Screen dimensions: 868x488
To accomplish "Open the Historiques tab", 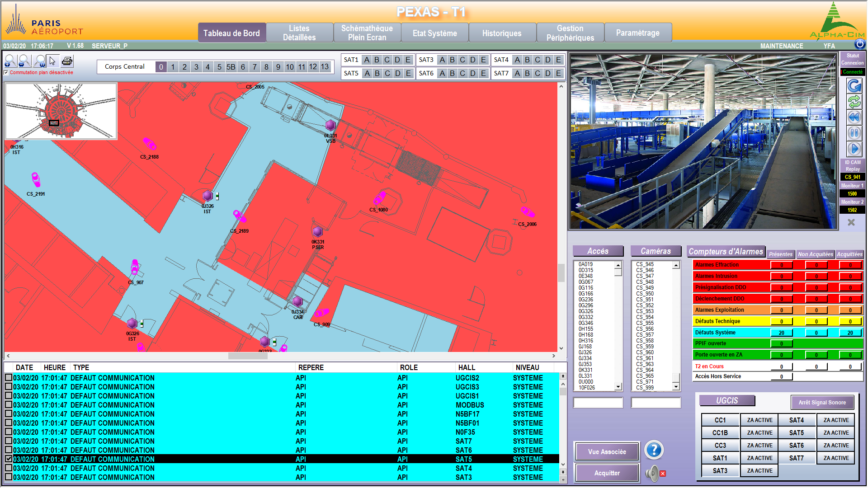I will 502,33.
